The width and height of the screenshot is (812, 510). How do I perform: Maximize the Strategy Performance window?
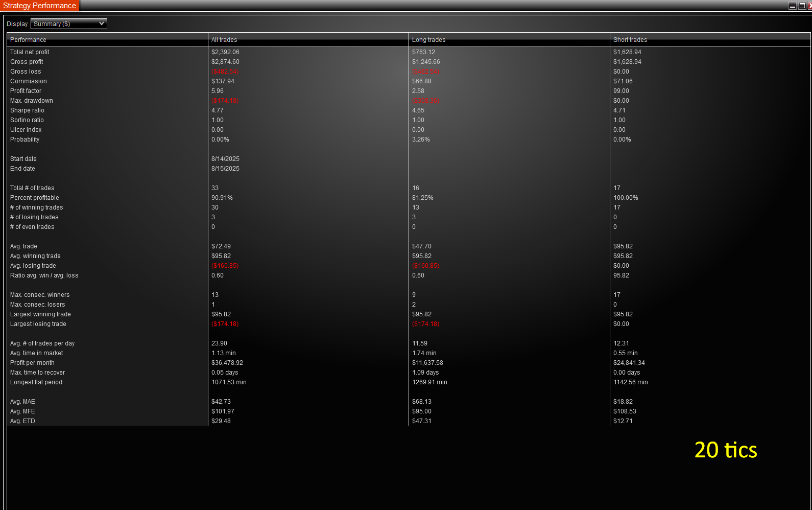(x=802, y=6)
